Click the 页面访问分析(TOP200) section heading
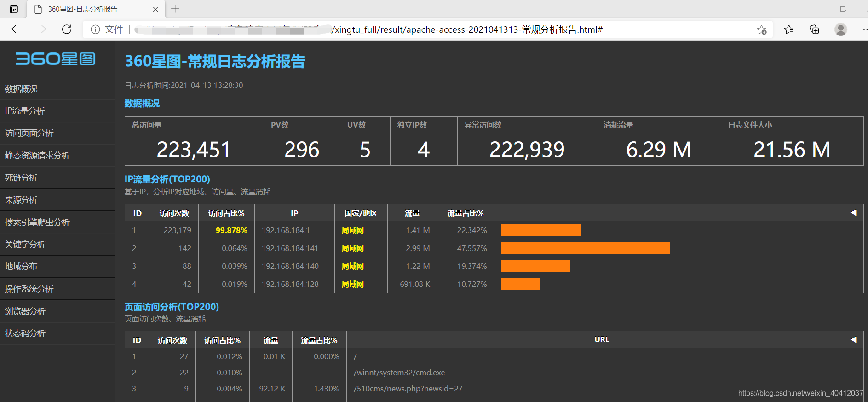 [x=172, y=307]
